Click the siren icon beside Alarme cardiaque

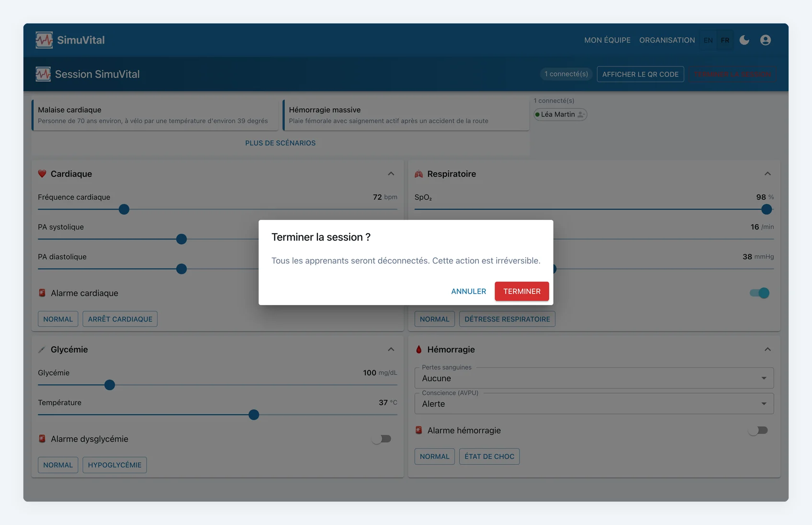click(x=42, y=293)
